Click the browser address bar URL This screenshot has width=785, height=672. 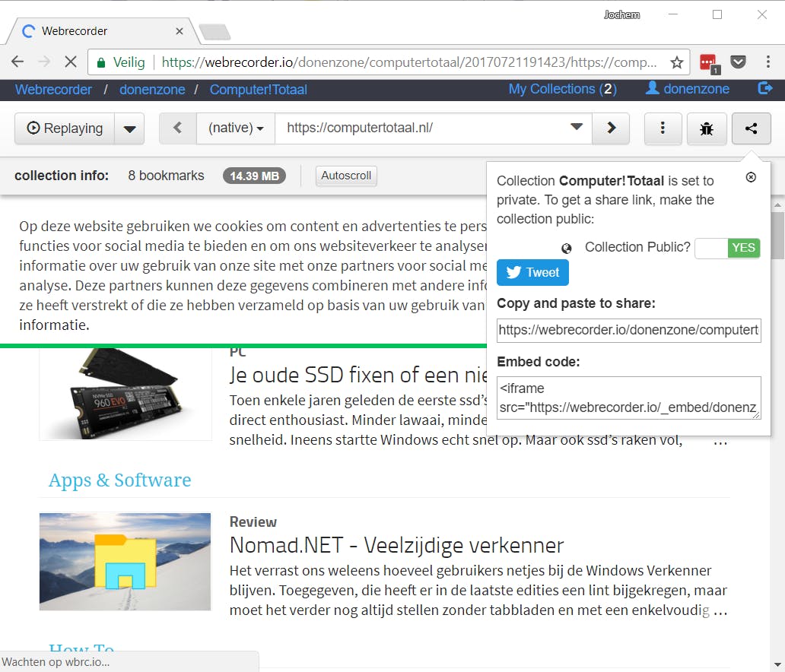pyautogui.click(x=409, y=62)
